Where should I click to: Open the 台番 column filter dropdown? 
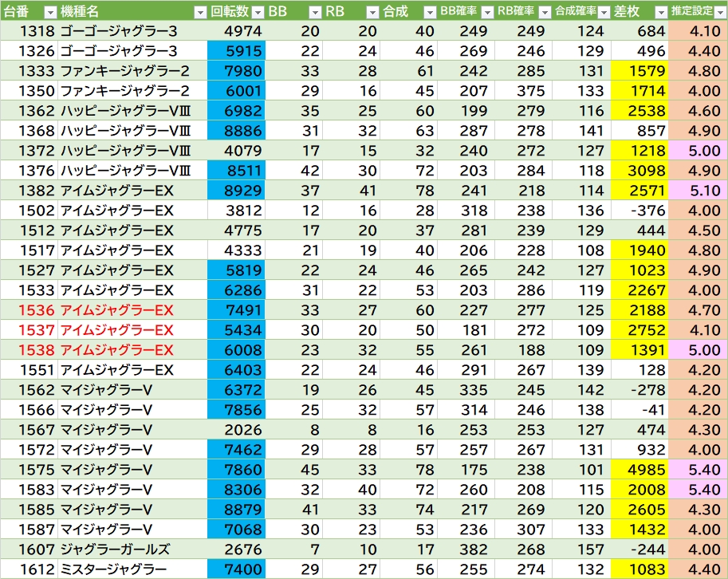[x=50, y=13]
